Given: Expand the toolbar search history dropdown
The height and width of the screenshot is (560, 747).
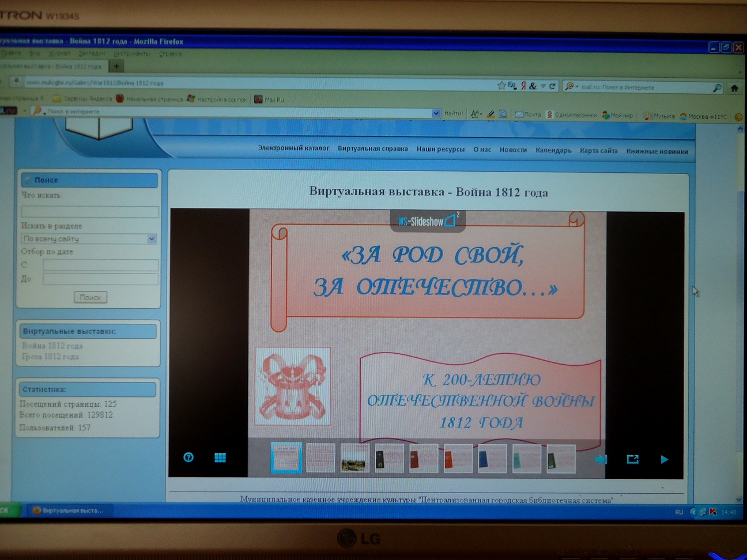Looking at the screenshot, I should pos(436,113).
